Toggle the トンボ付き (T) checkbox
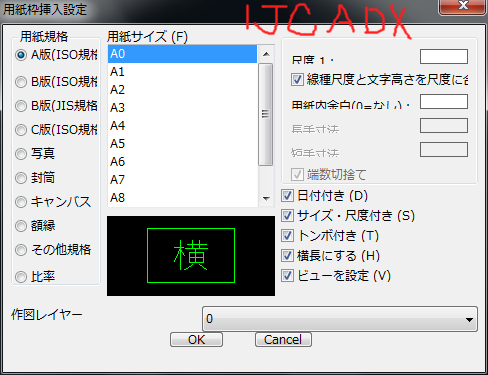The image size is (488, 375). pos(287,236)
